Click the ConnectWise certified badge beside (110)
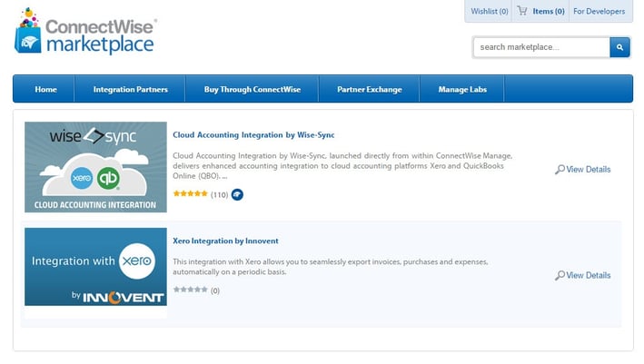The height and width of the screenshot is (364, 644). 237,194
